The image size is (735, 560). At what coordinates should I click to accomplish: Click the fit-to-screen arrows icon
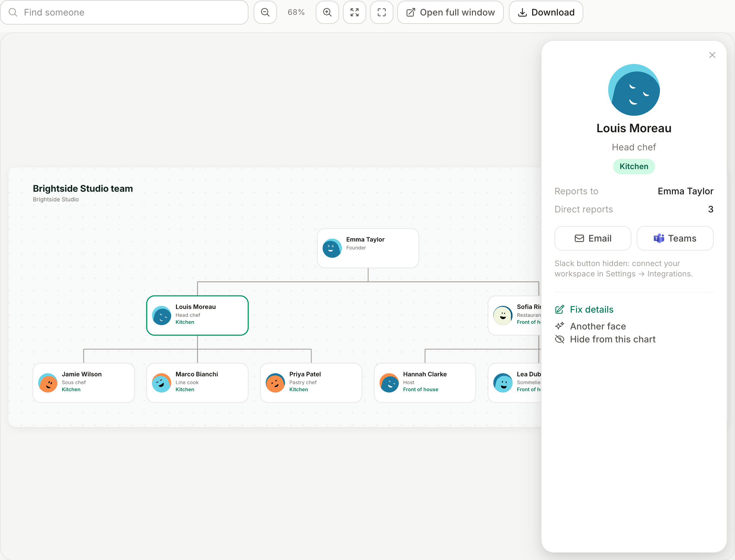(x=355, y=12)
